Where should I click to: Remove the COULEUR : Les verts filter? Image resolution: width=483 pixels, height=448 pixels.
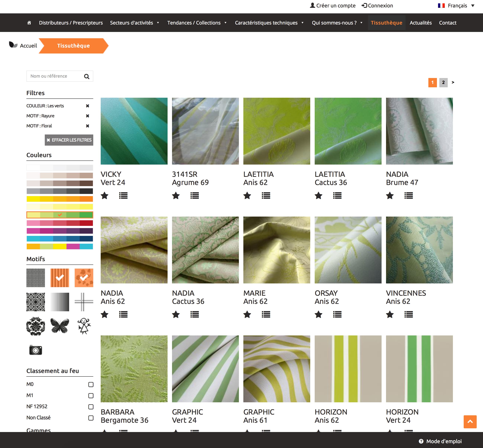[87, 106]
